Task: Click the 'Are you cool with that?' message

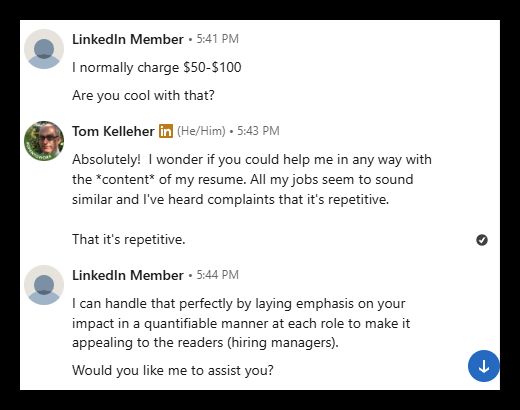Action: pyautogui.click(x=143, y=95)
